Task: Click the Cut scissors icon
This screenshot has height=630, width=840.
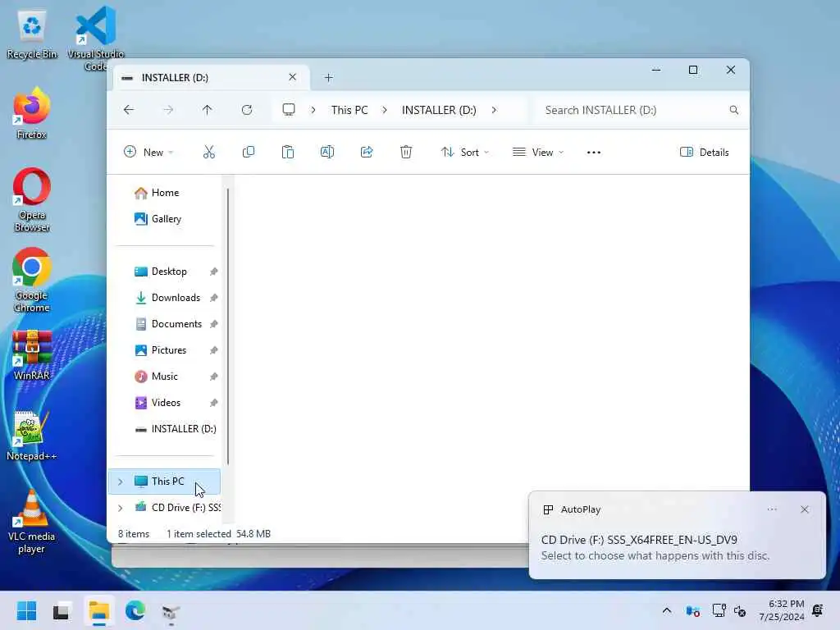Action: click(x=209, y=152)
